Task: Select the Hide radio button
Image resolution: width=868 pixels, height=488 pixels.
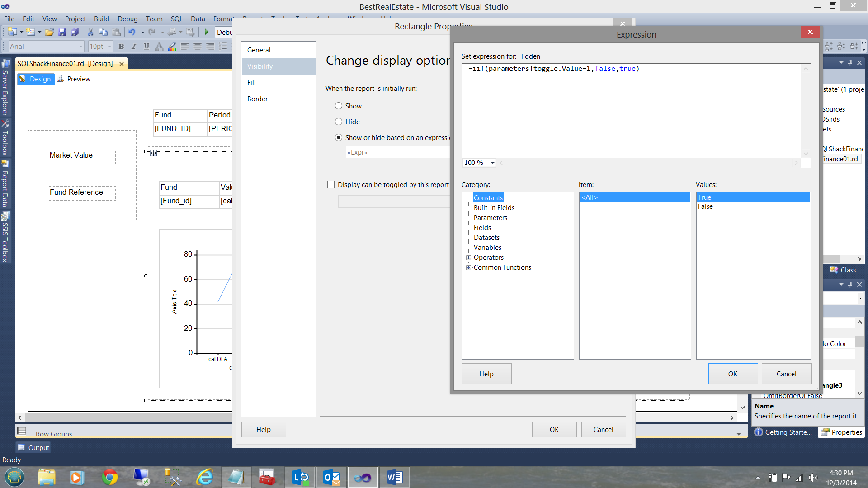Action: 339,122
